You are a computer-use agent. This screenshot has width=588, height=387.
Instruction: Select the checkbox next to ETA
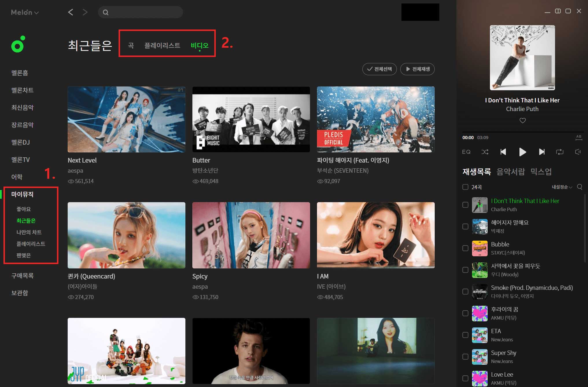tap(465, 335)
